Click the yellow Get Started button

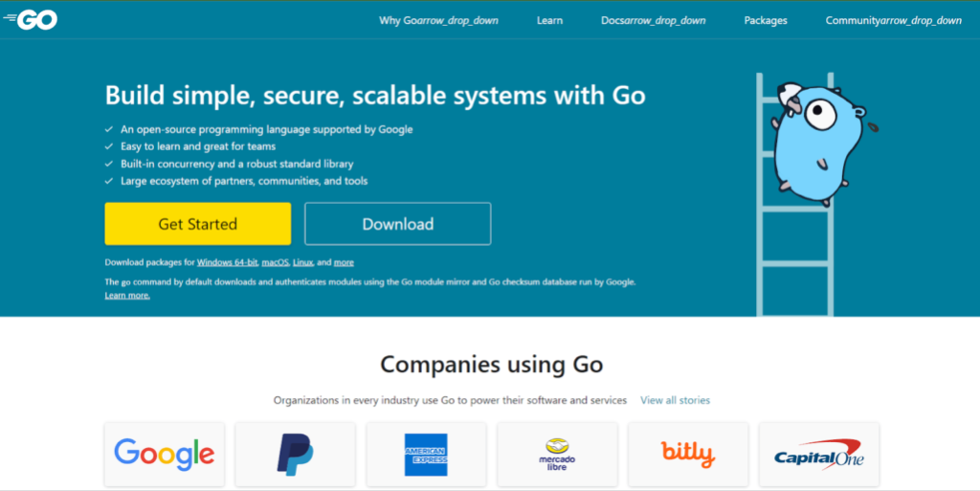point(197,224)
